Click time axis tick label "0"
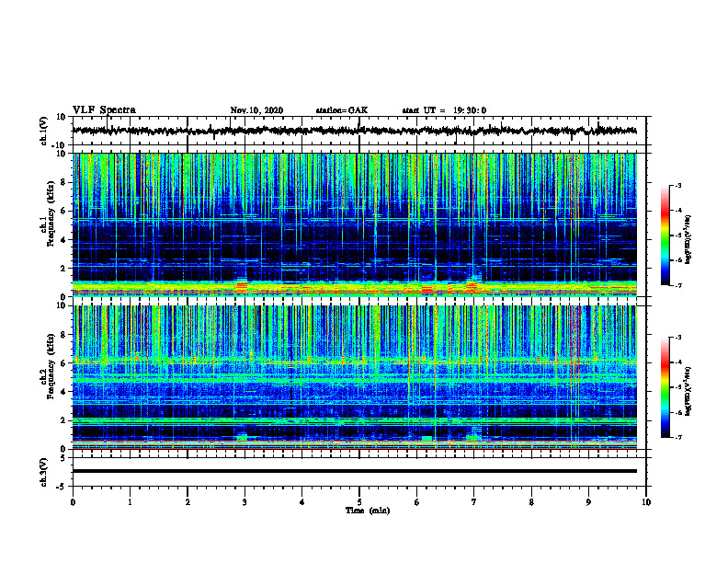Image resolution: width=728 pixels, height=563 pixels. pos(73,502)
